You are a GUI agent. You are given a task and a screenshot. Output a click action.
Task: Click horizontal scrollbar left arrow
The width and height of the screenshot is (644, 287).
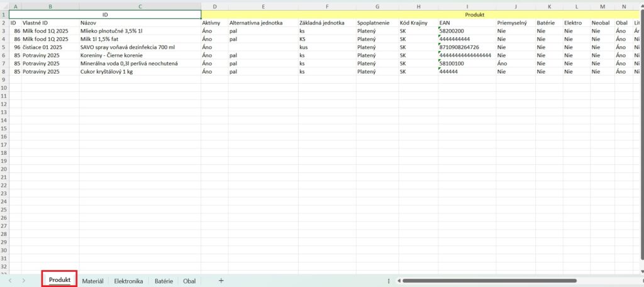pos(397,281)
